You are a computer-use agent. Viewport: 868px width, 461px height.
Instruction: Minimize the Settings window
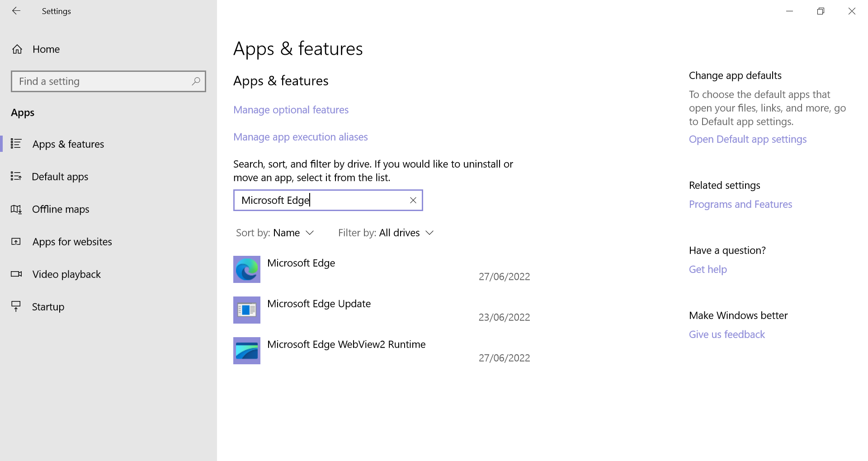coord(790,11)
